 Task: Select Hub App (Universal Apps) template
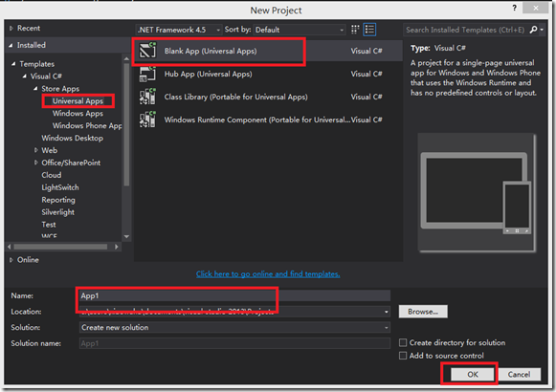[x=268, y=74]
